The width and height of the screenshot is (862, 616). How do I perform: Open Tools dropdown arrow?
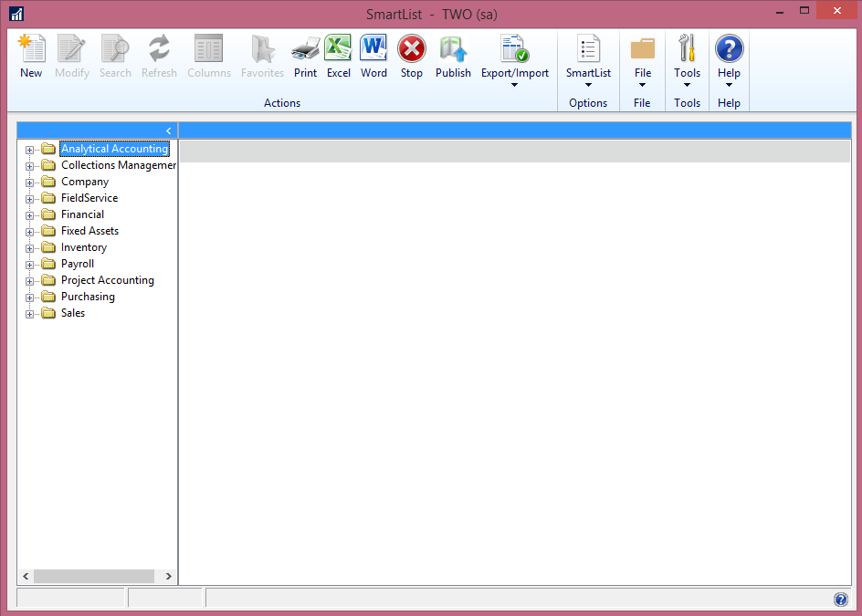point(687,85)
